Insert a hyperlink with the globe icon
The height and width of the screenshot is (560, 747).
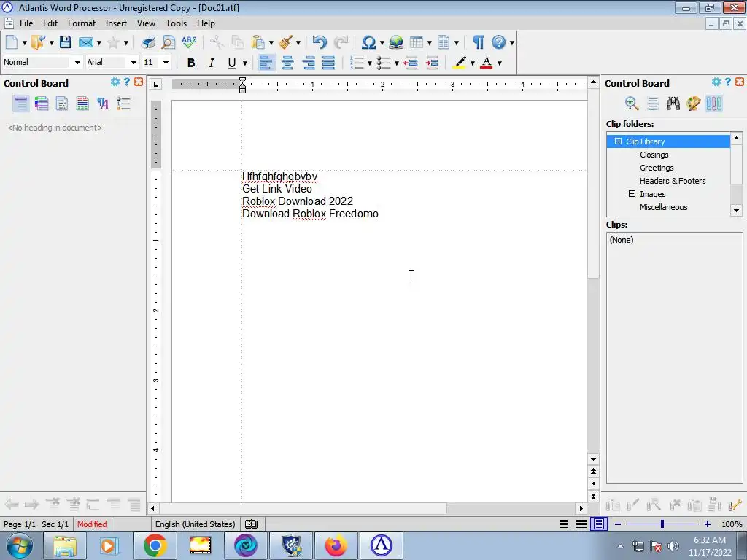point(396,42)
